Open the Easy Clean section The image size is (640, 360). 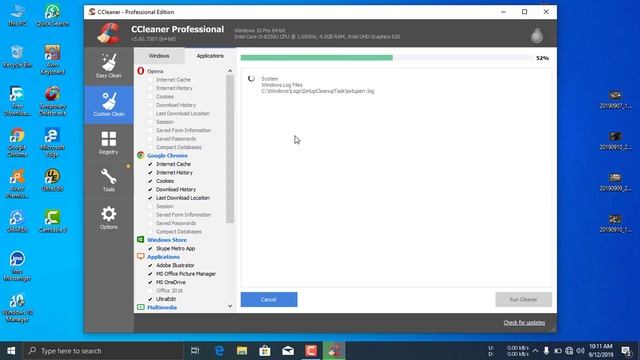[x=109, y=66]
